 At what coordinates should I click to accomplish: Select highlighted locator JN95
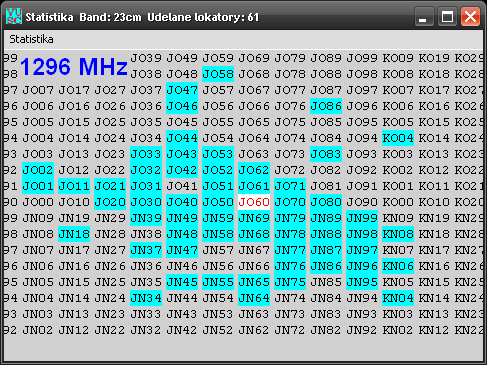click(x=362, y=282)
